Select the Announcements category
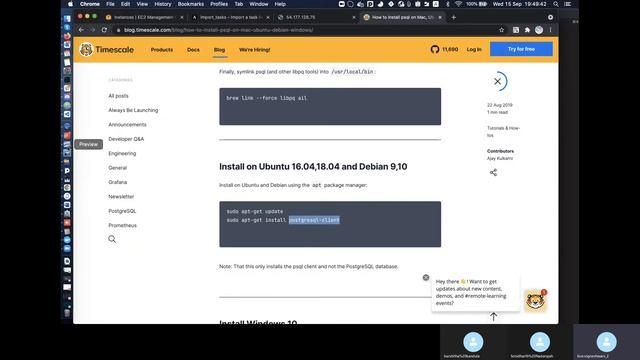The image size is (640, 360). click(x=127, y=124)
